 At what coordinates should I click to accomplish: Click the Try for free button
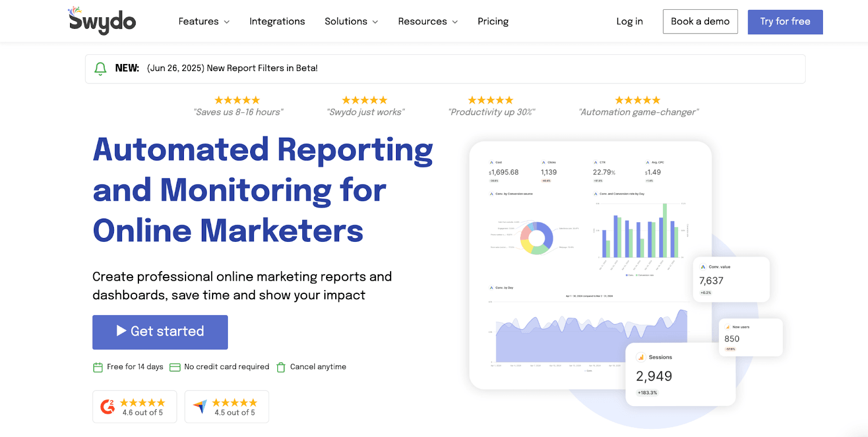(785, 22)
